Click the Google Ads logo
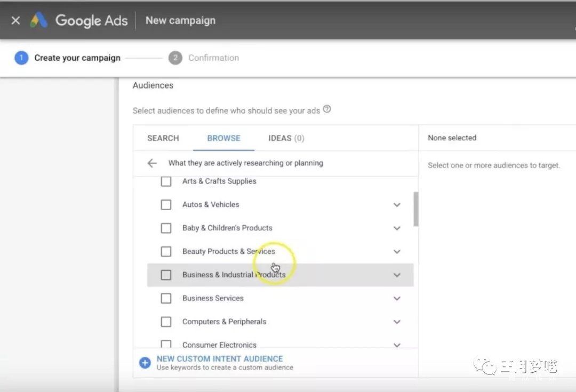 click(x=39, y=20)
